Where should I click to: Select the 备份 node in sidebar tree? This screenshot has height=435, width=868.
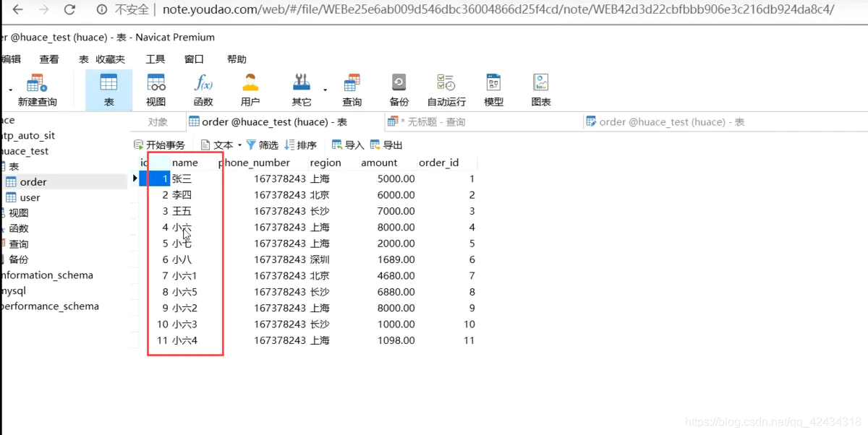18,259
